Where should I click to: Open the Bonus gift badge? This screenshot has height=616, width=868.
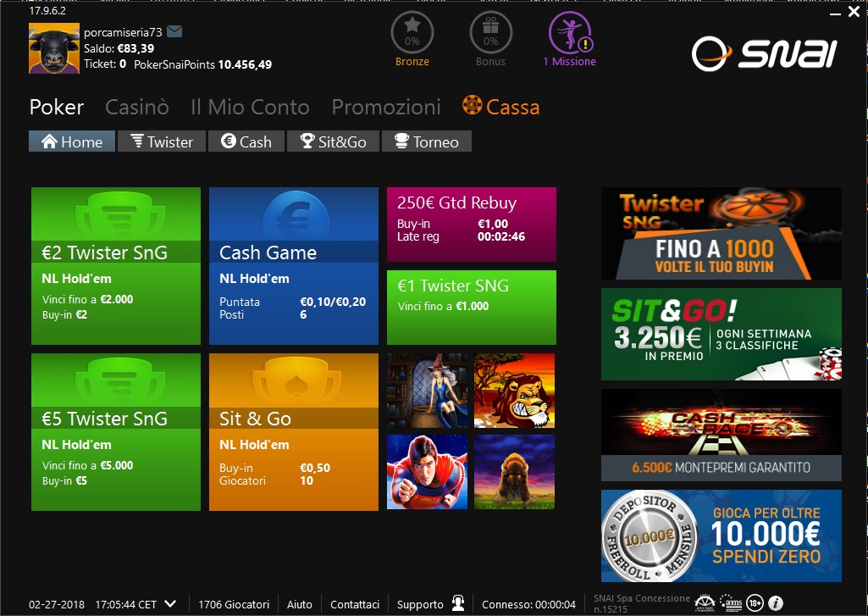490,39
